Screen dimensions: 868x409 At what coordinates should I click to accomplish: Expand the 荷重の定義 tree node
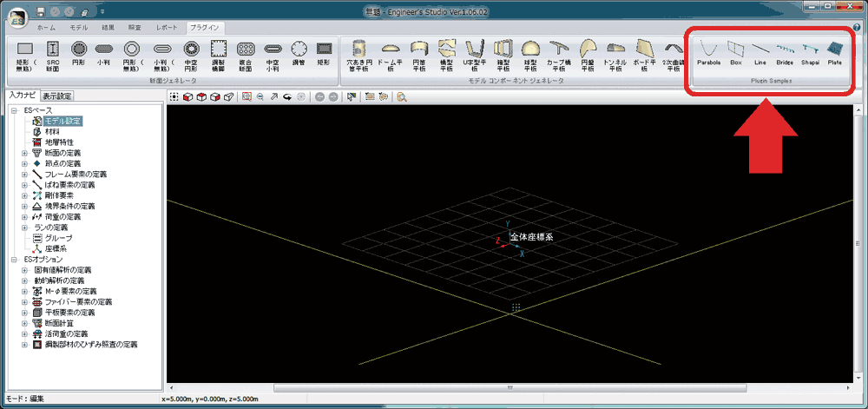coord(24,216)
